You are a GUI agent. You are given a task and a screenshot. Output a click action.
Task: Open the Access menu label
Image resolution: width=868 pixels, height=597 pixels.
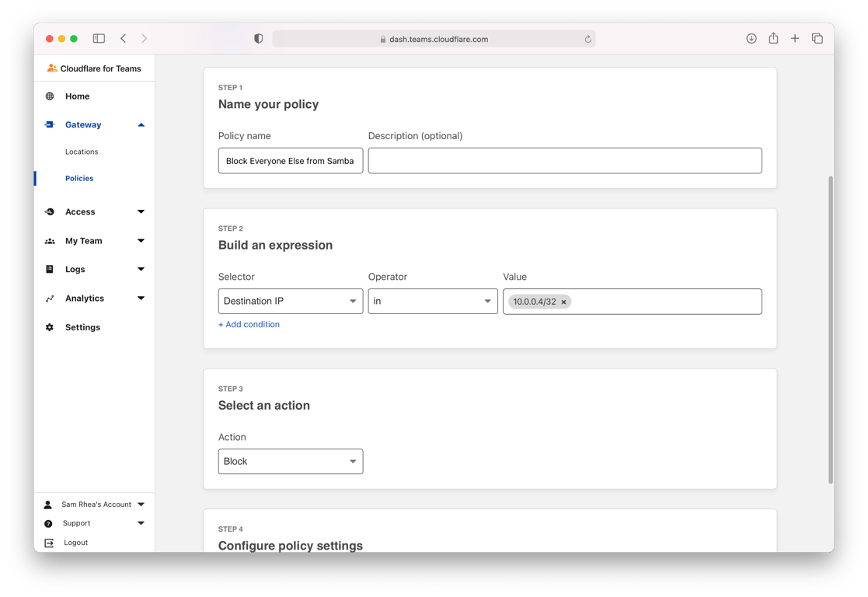(x=80, y=211)
